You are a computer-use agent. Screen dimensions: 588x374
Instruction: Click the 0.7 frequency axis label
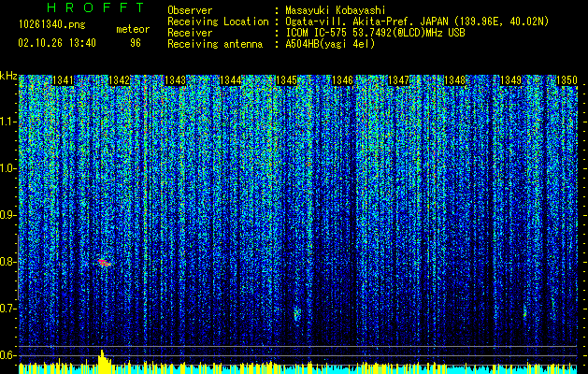coord(7,308)
